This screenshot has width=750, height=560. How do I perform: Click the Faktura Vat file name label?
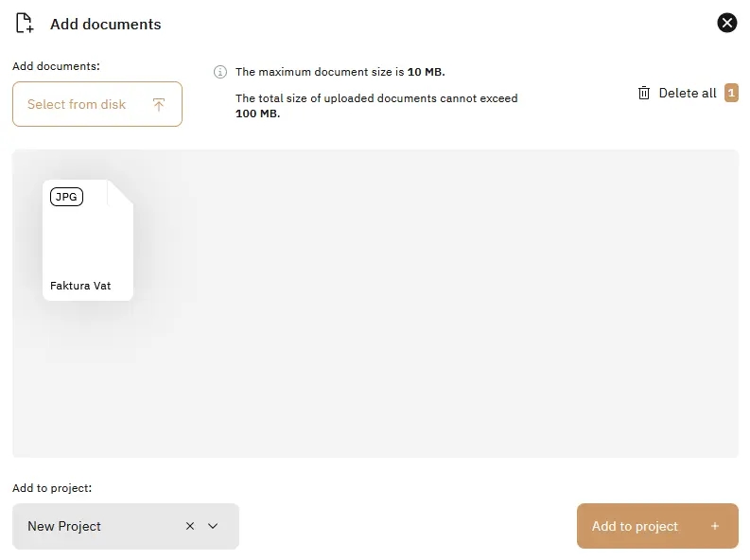80,286
